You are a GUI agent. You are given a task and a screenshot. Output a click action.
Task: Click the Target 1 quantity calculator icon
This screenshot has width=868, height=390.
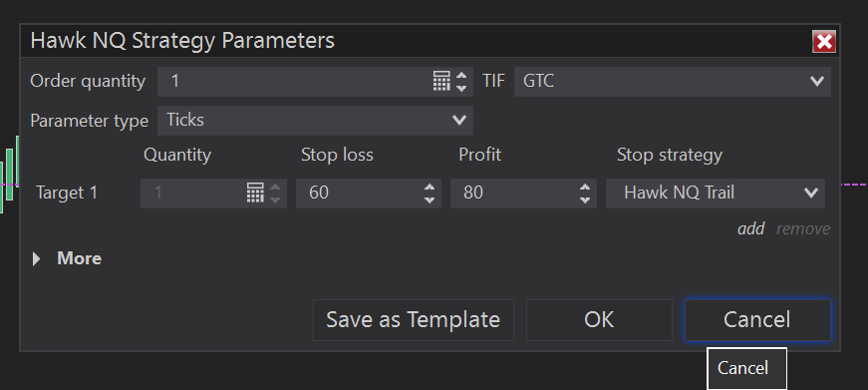[255, 193]
